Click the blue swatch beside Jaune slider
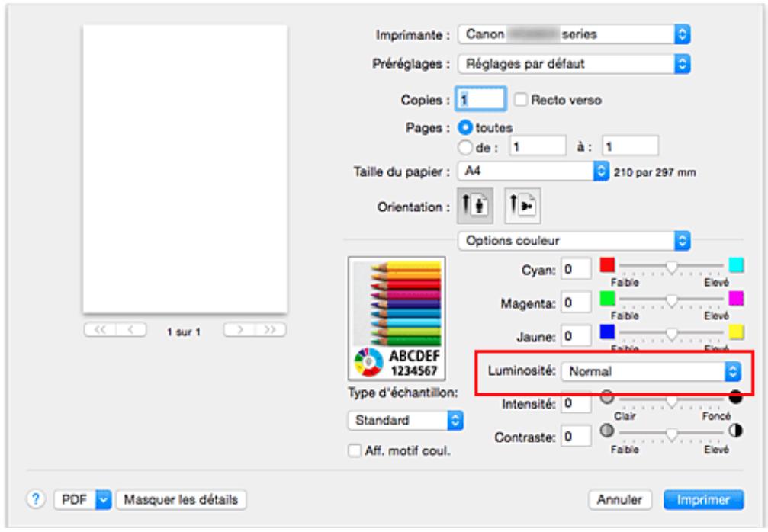Viewport: 768px width, 532px height. 607,332
